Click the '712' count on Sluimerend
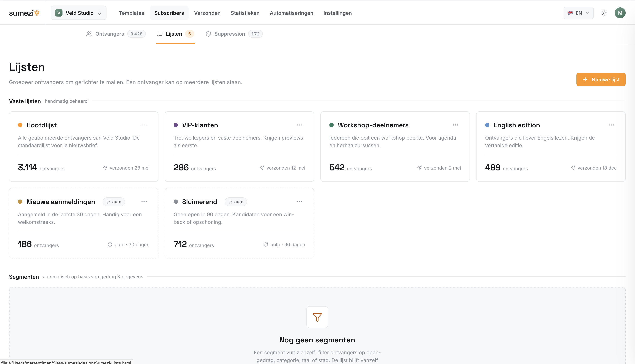Image resolution: width=635 pixels, height=364 pixels. point(180,244)
